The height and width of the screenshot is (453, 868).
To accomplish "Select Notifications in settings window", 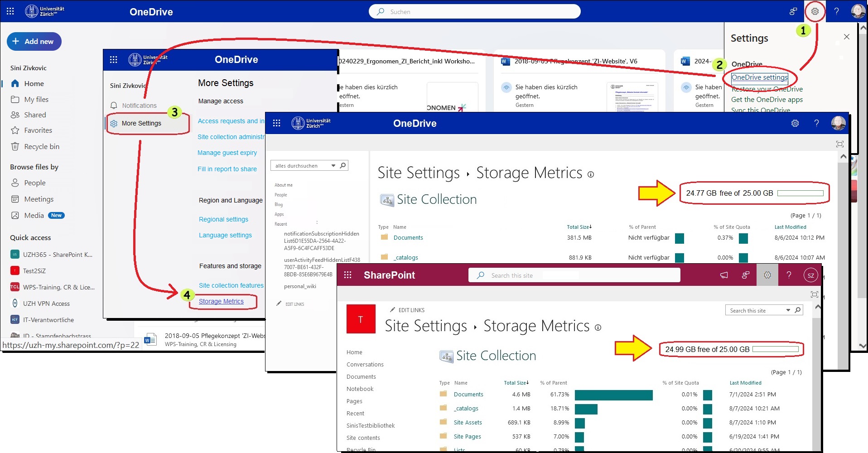I will point(139,106).
